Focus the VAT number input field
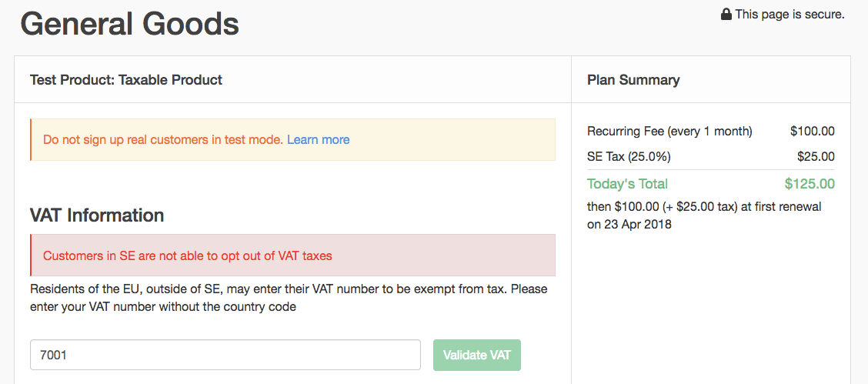 (x=225, y=355)
